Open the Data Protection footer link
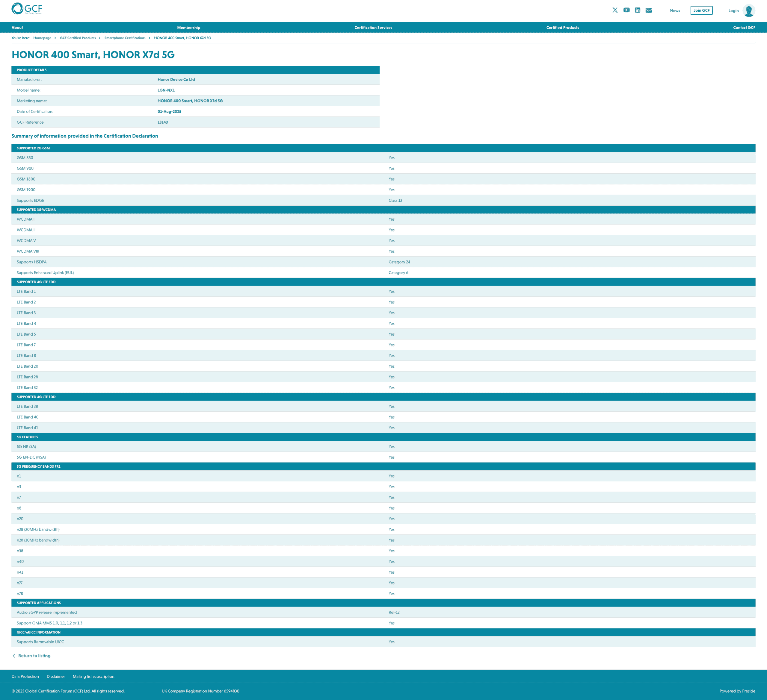The height and width of the screenshot is (700, 767). click(25, 676)
